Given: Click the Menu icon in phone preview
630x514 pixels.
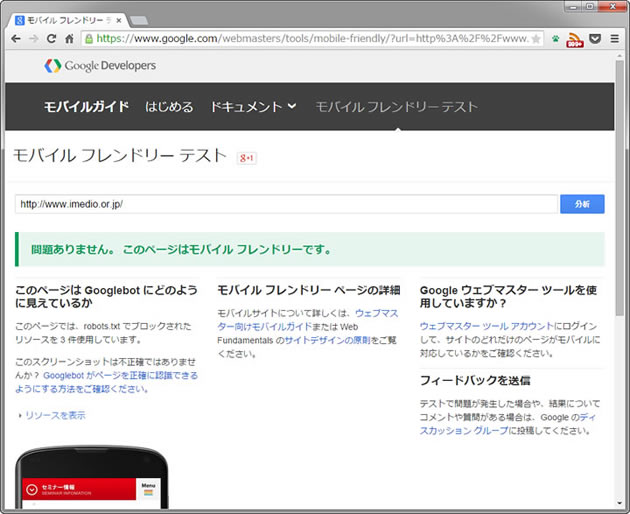Looking at the screenshot, I should click(148, 489).
